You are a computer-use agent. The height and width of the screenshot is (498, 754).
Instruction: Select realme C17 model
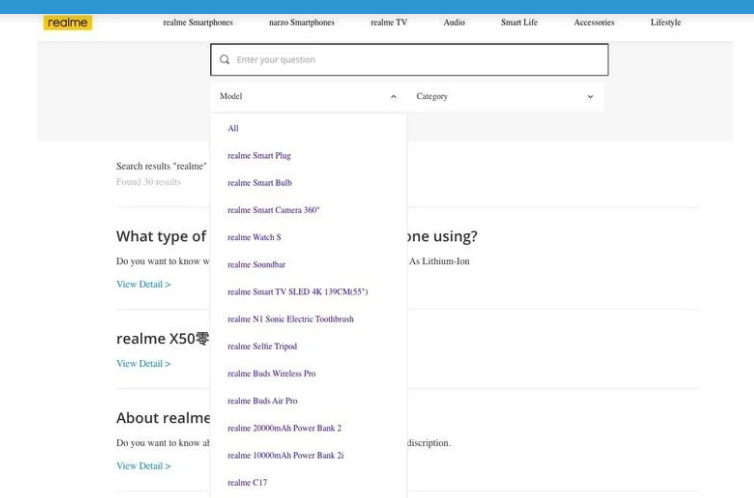tap(247, 483)
